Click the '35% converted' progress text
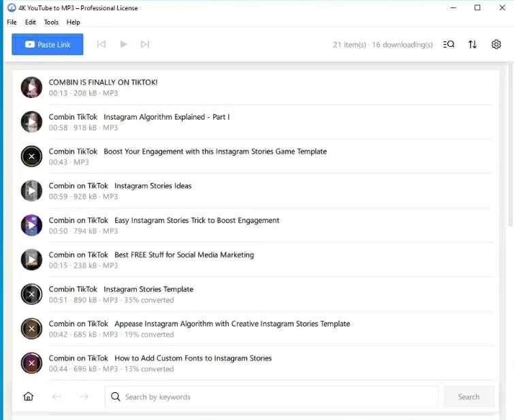Viewport: 514px width, 420px height. 149,300
